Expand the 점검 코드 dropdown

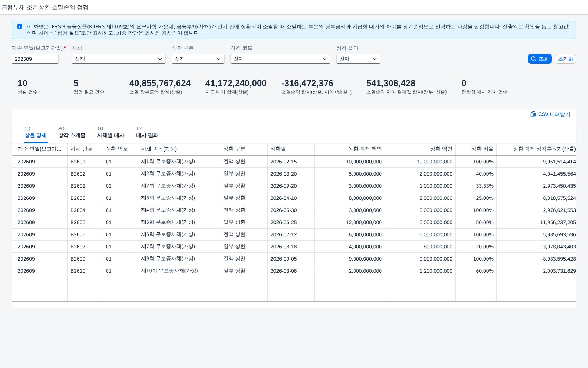pyautogui.click(x=280, y=59)
